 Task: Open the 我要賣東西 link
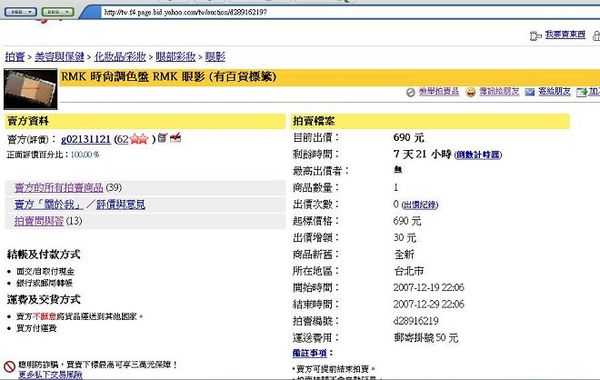coord(565,35)
